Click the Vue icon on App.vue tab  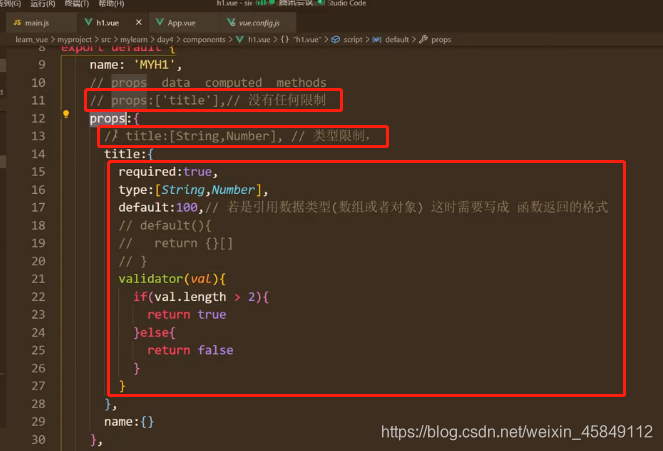(159, 22)
